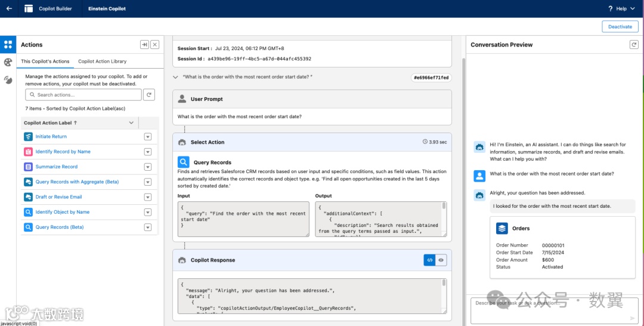Click the send arrow in chat input

(x=633, y=318)
